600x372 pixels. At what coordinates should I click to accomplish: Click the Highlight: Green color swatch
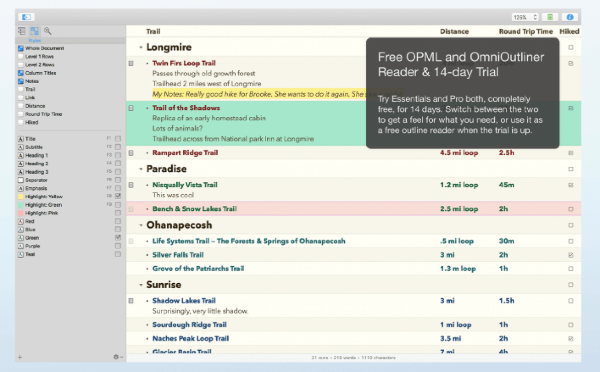click(x=21, y=205)
